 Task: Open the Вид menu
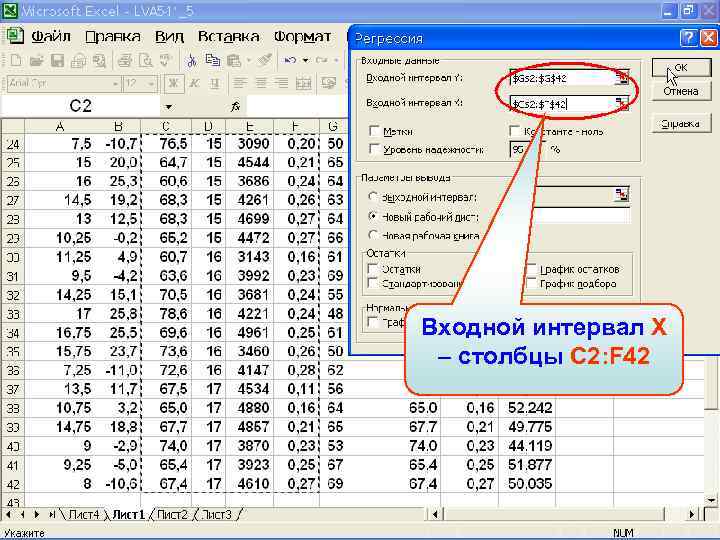tap(169, 36)
